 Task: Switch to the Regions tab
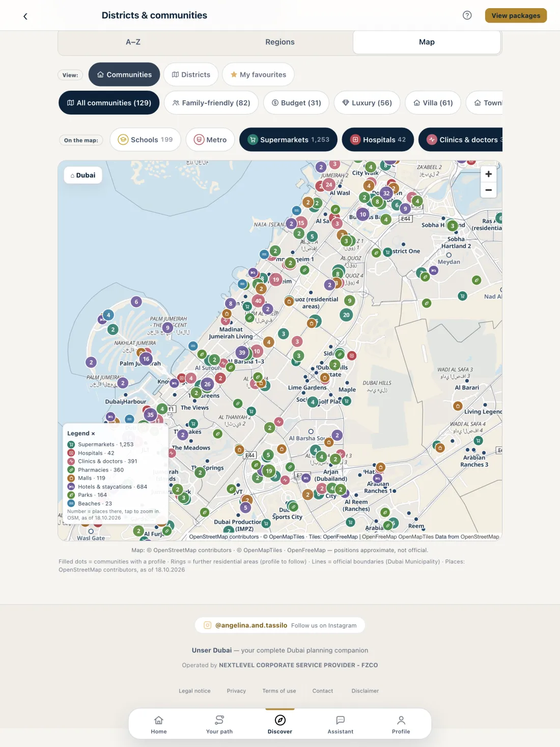280,42
